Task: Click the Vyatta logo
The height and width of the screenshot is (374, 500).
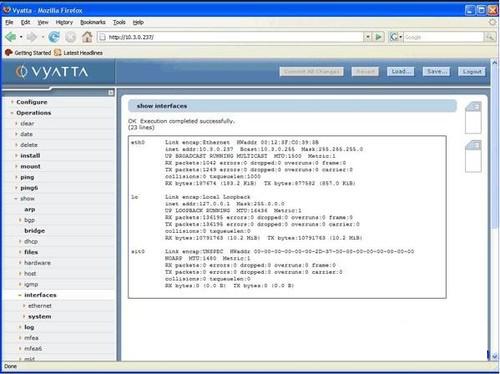Action: tap(52, 72)
